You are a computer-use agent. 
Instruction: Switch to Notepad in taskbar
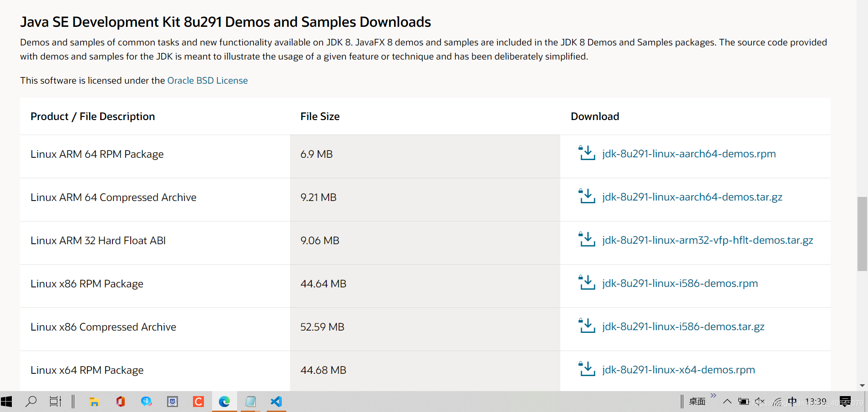tap(250, 402)
